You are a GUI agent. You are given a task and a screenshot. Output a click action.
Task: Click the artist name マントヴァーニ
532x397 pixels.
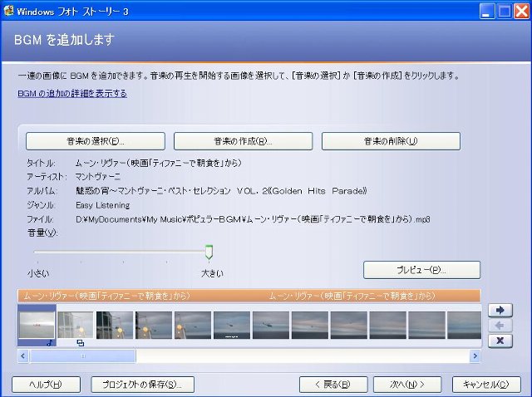98,177
